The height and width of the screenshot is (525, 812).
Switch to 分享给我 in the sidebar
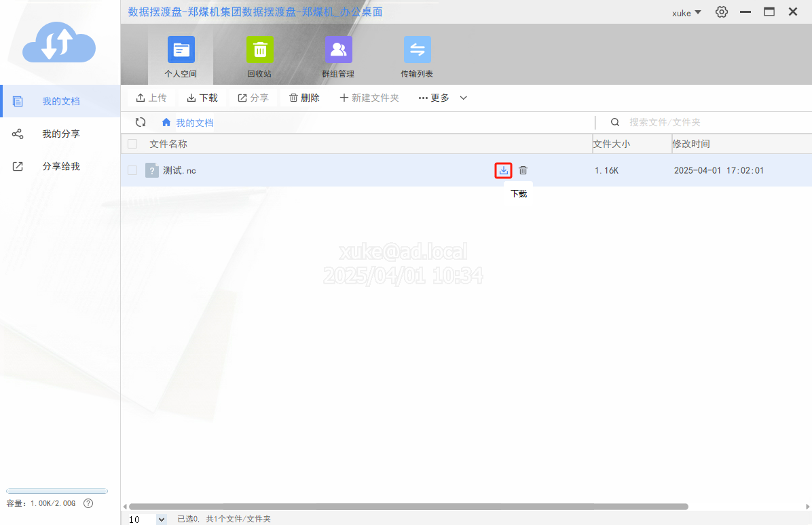(60, 166)
